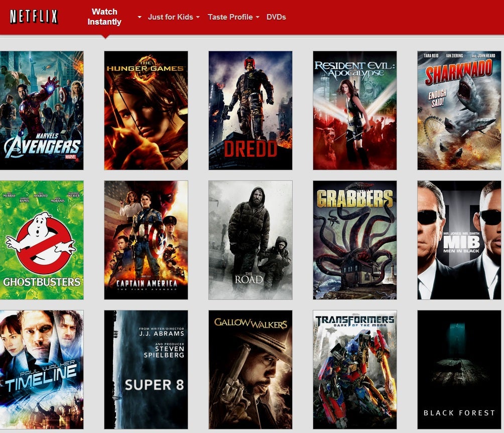Open the Watch Instantly tab
This screenshot has width=504, height=433.
tap(104, 17)
